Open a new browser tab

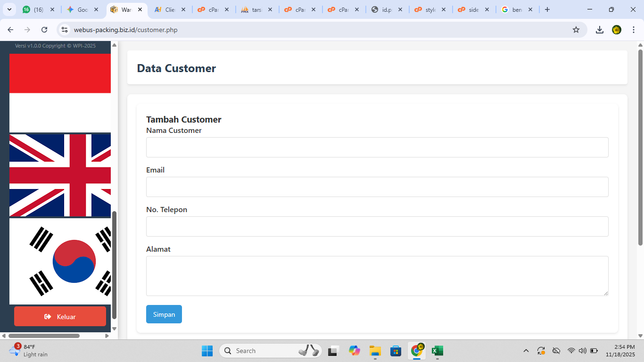pos(547,9)
